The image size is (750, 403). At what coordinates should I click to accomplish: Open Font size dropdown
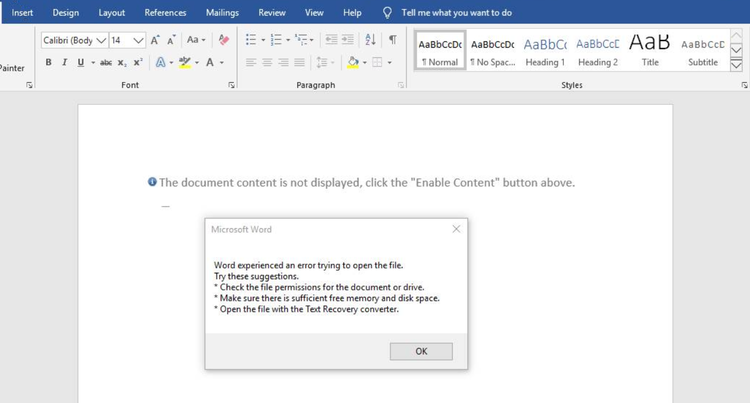138,40
